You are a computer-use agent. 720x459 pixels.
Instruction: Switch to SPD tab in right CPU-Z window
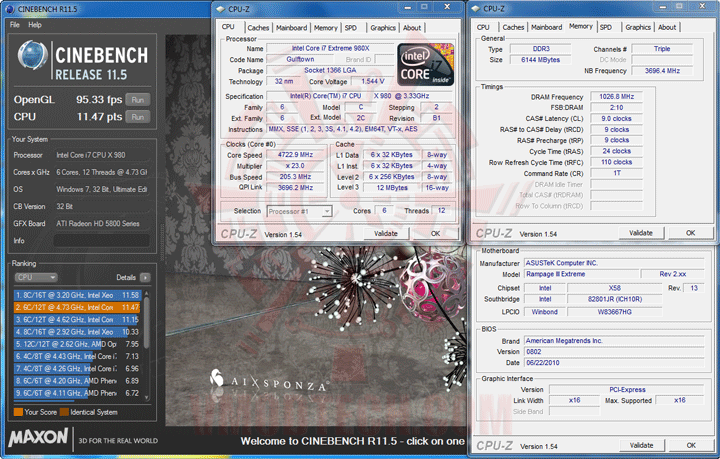[x=606, y=27]
